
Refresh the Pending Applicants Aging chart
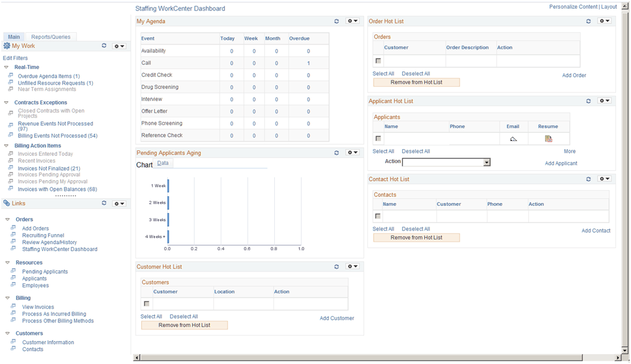click(336, 152)
